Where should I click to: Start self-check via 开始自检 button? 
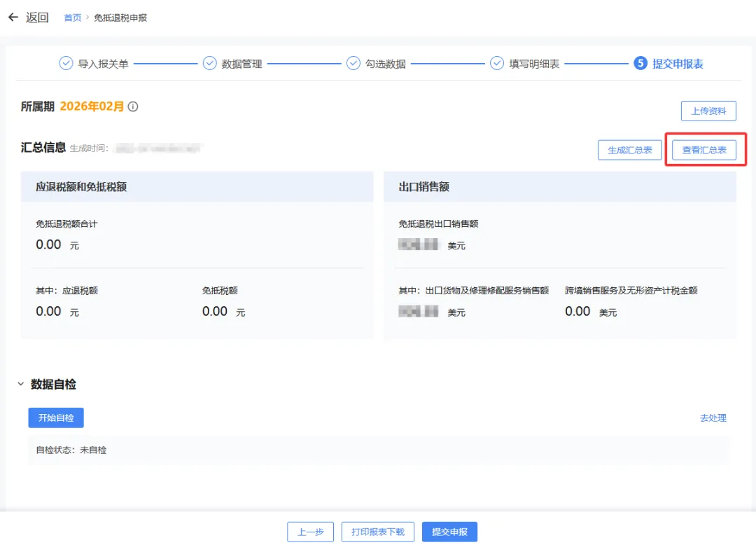56,418
